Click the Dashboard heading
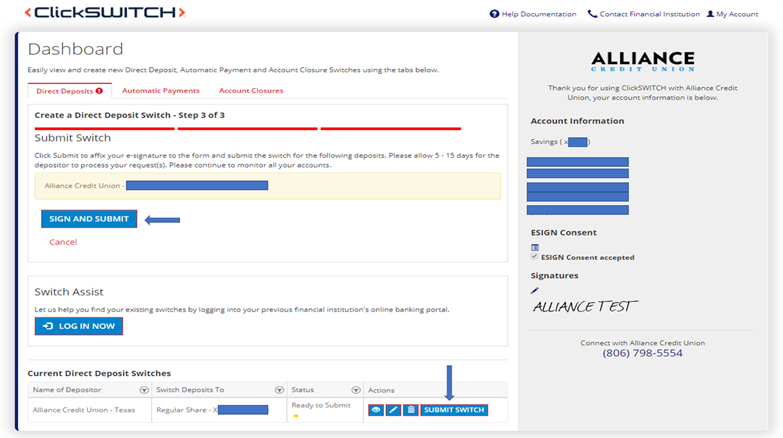This screenshot has height=438, width=783. click(x=75, y=49)
